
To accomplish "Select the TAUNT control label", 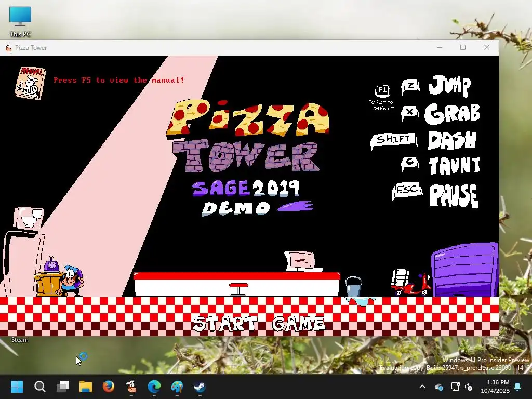I will tap(455, 166).
